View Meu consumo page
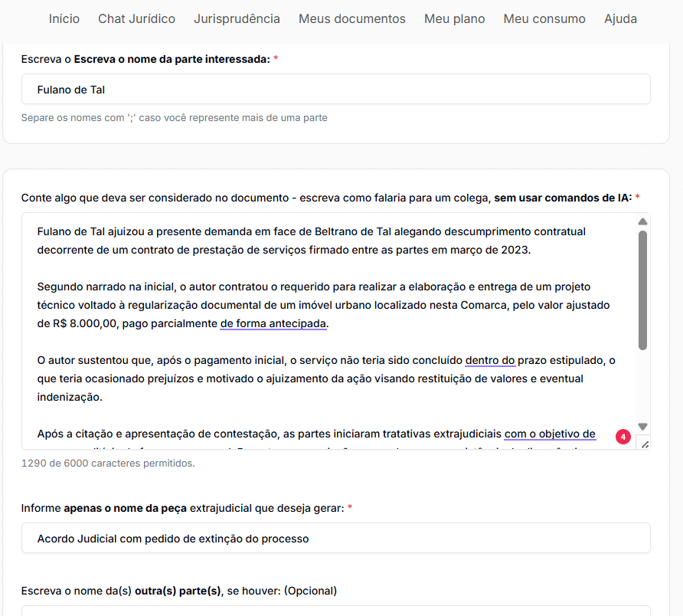The image size is (683, 616). [x=544, y=18]
